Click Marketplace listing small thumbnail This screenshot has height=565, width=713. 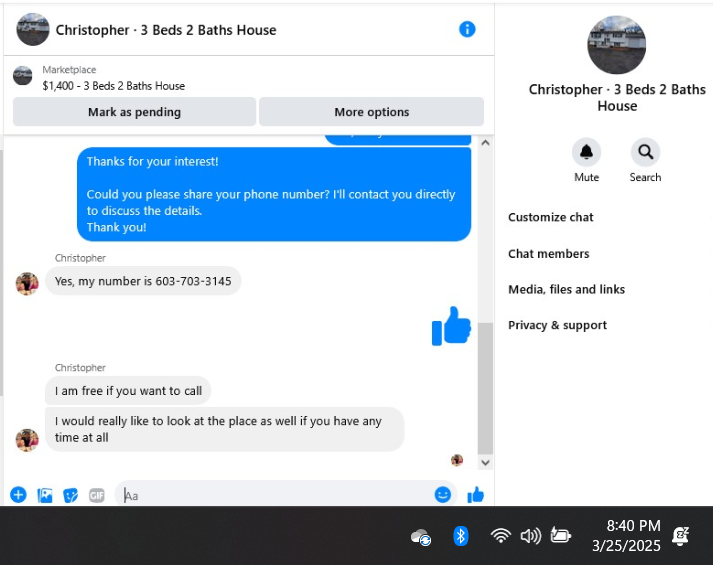click(23, 75)
